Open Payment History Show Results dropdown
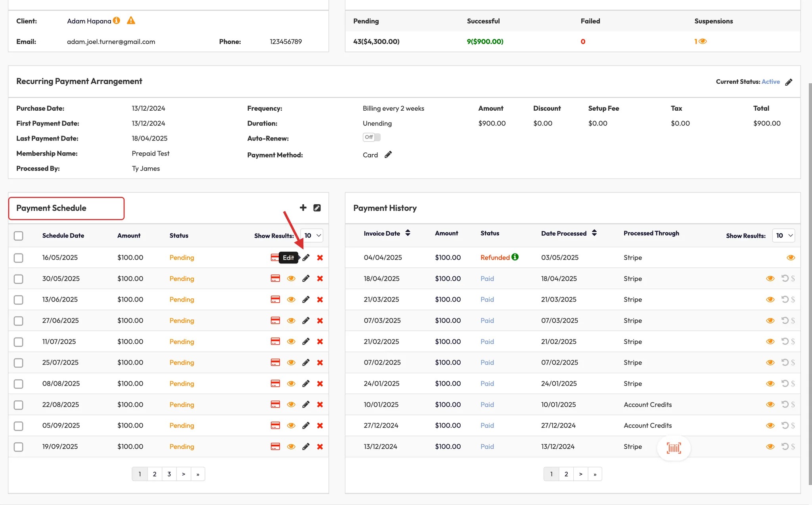The width and height of the screenshot is (812, 505). [x=783, y=236]
